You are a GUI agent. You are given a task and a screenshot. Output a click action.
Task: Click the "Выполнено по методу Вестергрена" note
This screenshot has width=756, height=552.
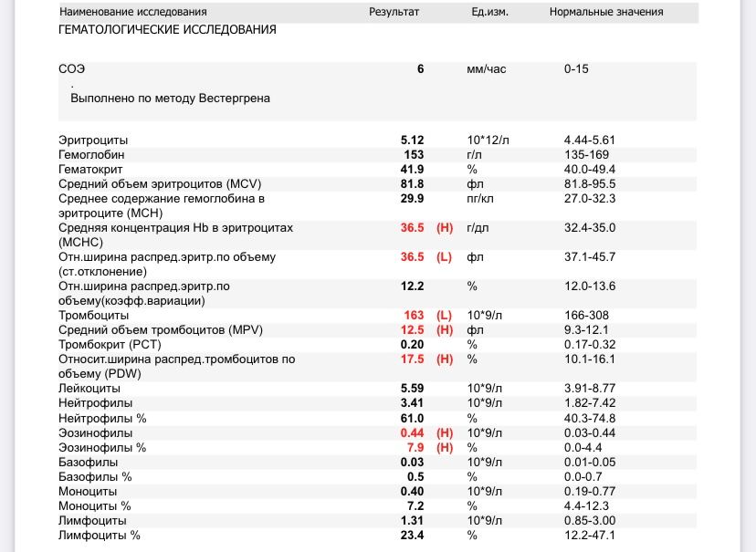click(x=170, y=99)
